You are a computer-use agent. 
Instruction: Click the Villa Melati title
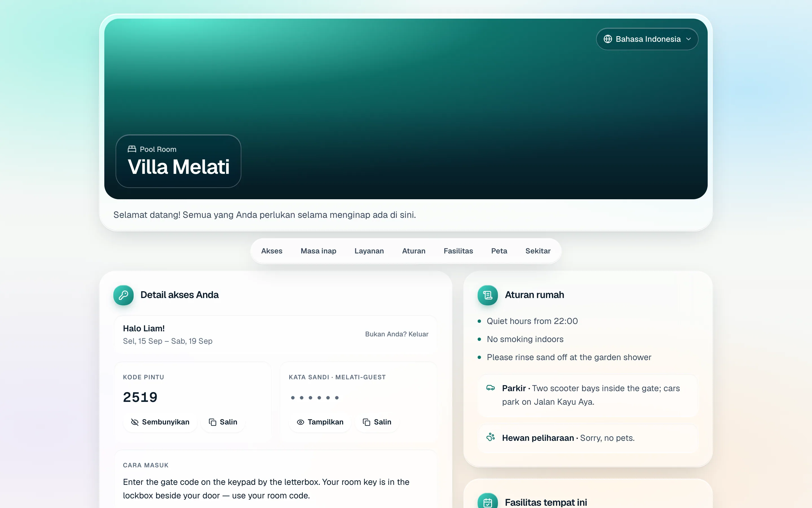[179, 167]
